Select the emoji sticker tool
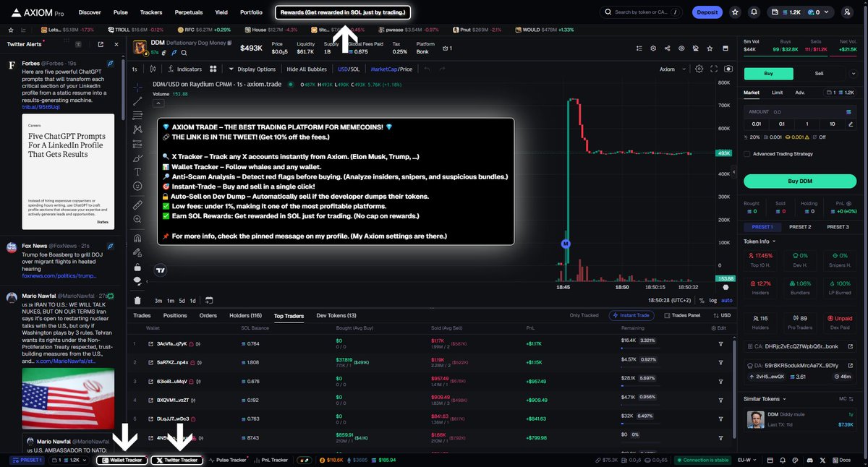This screenshot has width=868, height=467. click(137, 187)
